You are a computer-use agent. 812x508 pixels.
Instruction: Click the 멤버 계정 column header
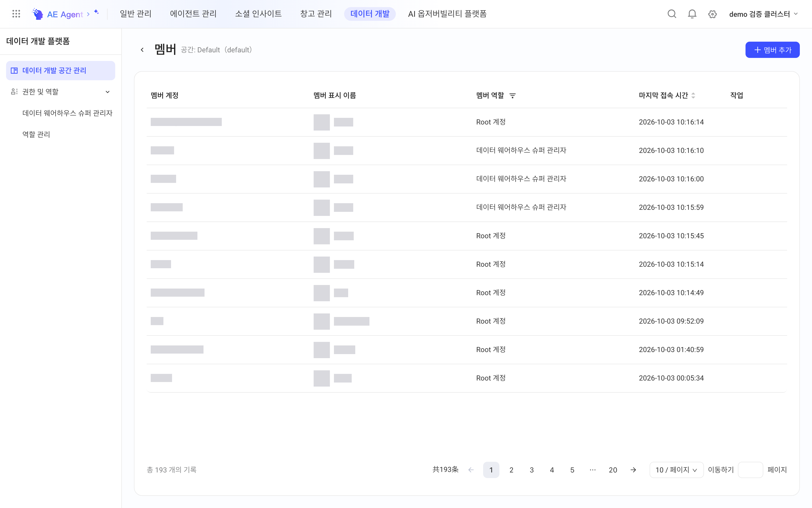click(164, 96)
